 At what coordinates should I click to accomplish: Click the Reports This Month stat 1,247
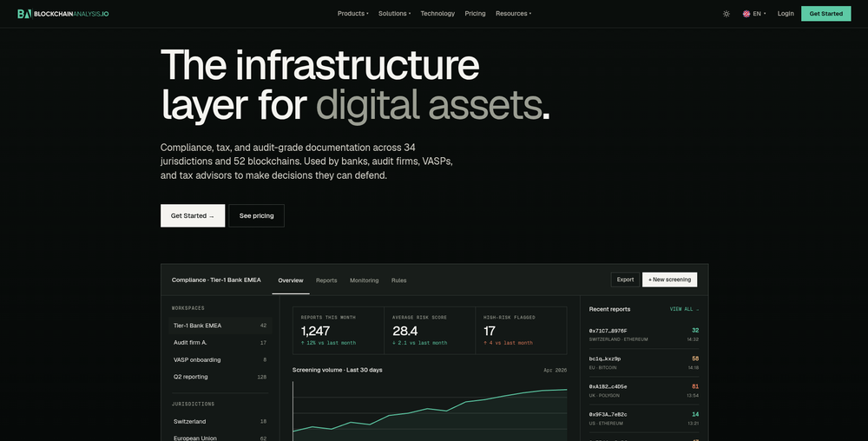tap(316, 331)
